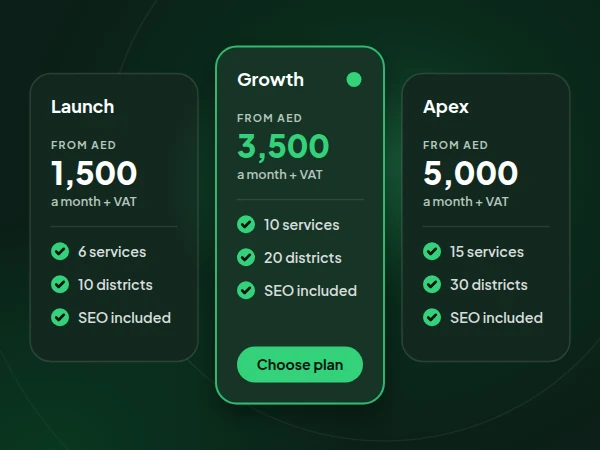
Task: Click "FROM AED" label in Growth card
Action: (269, 118)
